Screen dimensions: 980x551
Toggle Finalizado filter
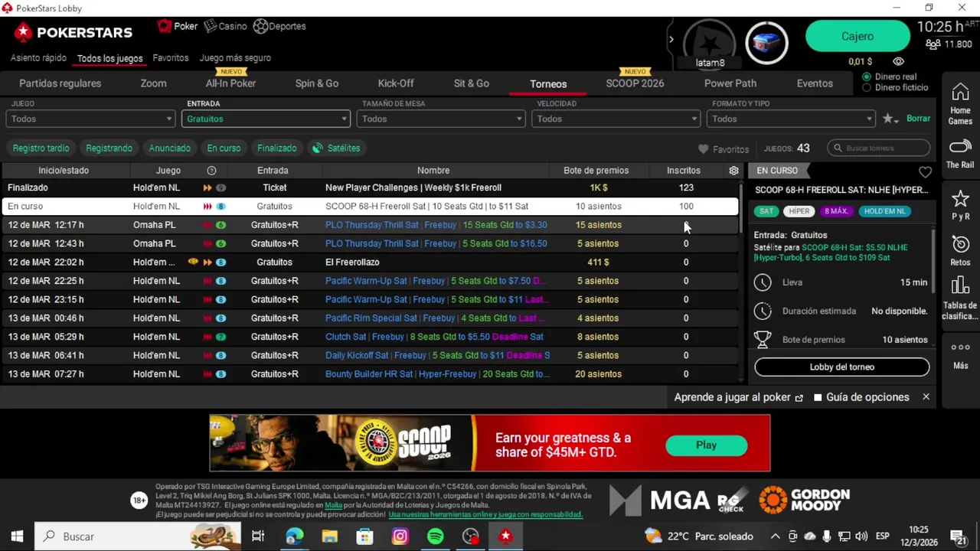(x=276, y=148)
